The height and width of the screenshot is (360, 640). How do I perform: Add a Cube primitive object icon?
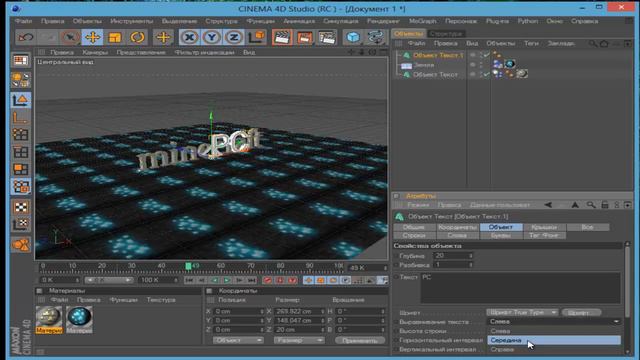coord(353,37)
